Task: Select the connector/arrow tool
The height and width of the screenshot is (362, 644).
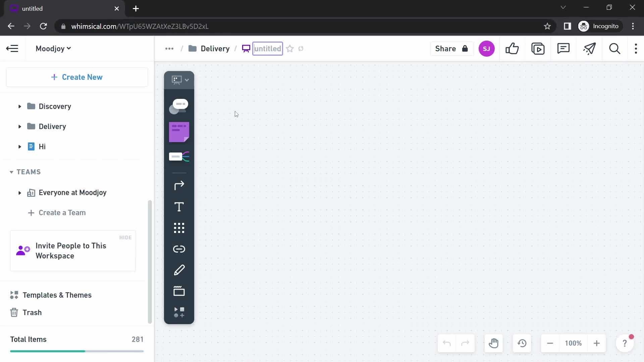Action: (x=179, y=185)
